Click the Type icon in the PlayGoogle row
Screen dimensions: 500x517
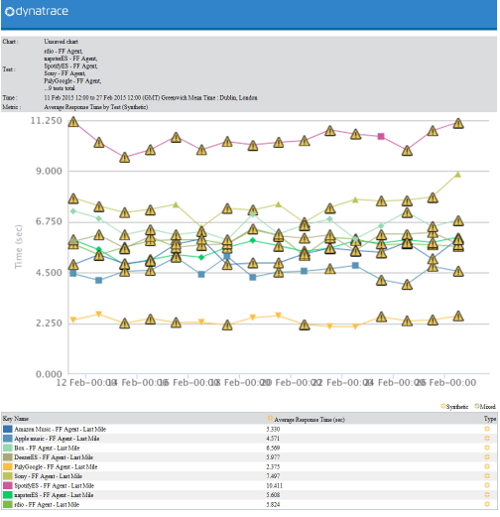coord(487,466)
